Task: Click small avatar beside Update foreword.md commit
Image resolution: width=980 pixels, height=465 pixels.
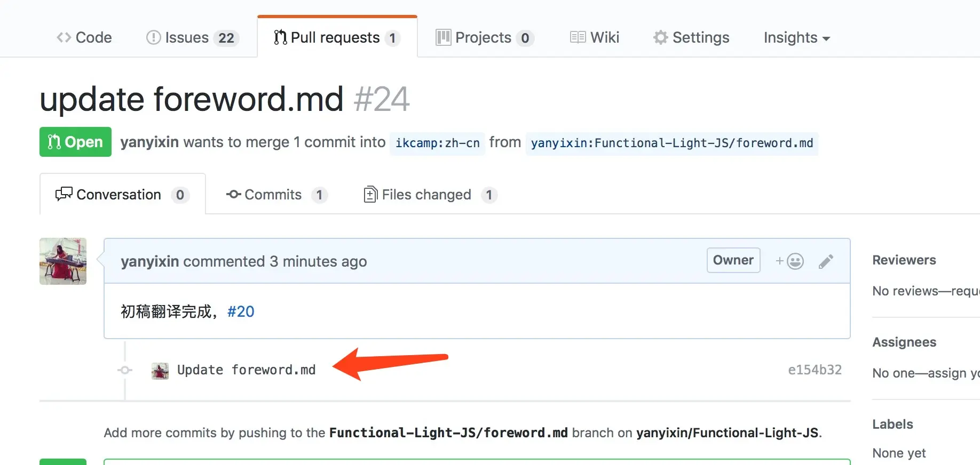Action: (x=160, y=371)
